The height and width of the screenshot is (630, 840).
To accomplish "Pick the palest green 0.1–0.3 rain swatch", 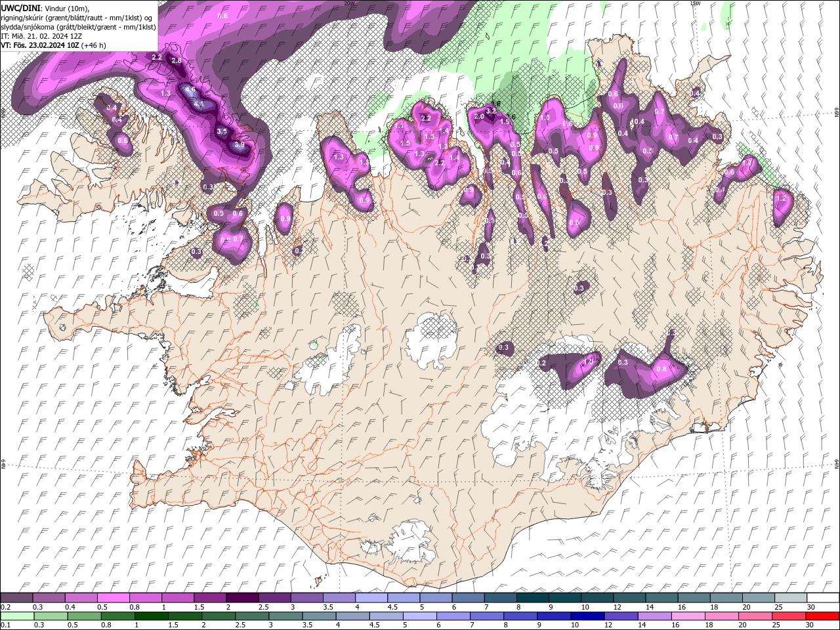I will 17,616.
